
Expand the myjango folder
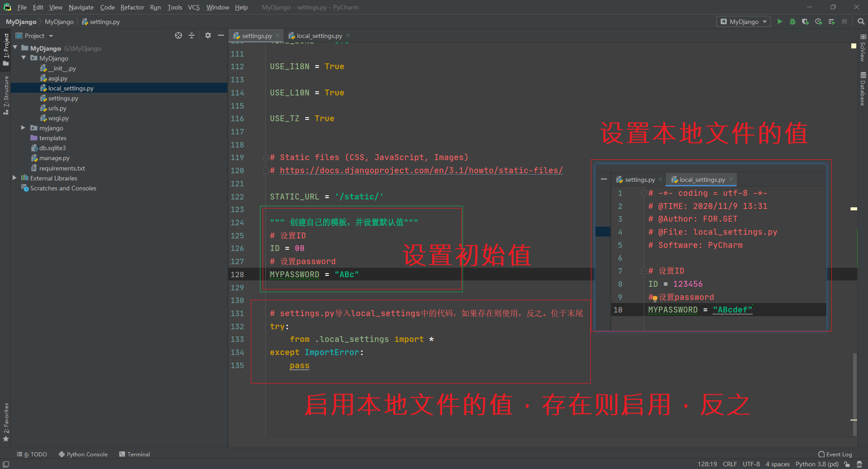23,128
